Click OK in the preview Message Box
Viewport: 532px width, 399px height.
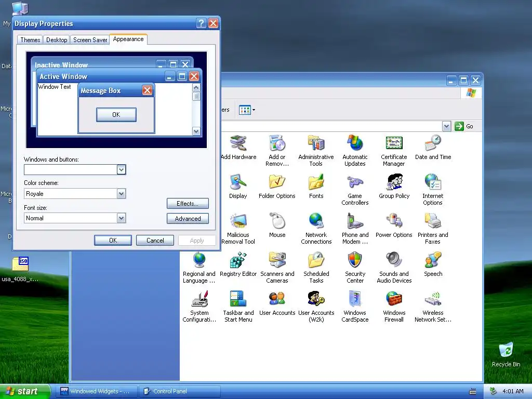(116, 115)
